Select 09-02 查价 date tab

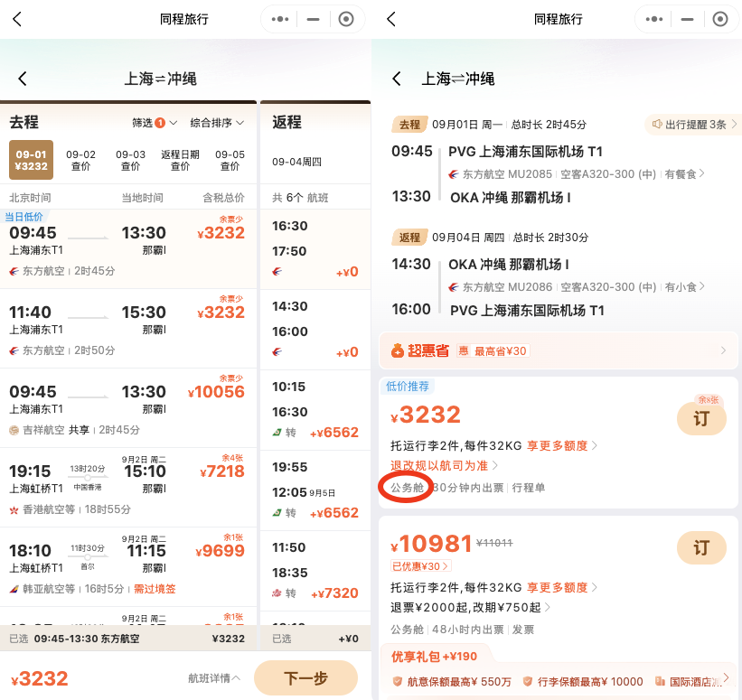[81, 160]
